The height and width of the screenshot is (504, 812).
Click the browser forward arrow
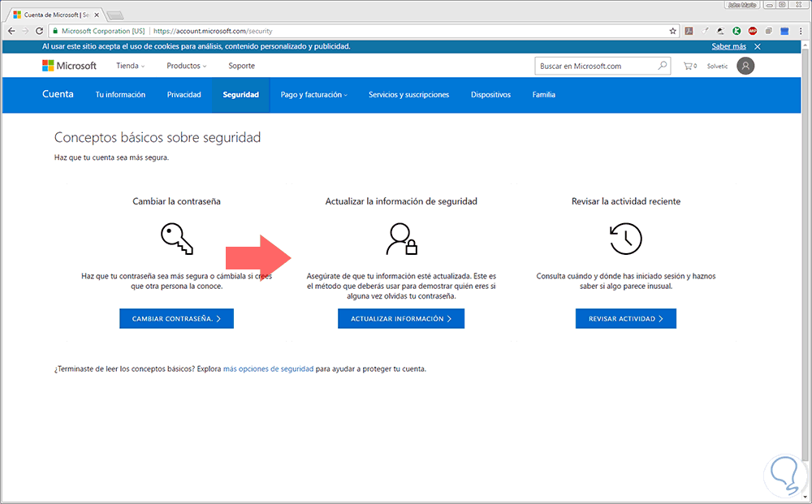coord(25,31)
